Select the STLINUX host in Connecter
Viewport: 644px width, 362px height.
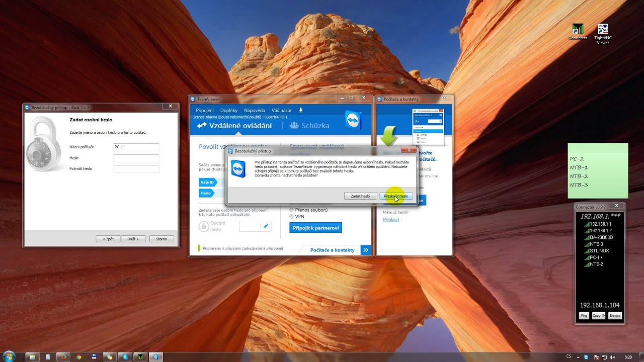(x=596, y=250)
